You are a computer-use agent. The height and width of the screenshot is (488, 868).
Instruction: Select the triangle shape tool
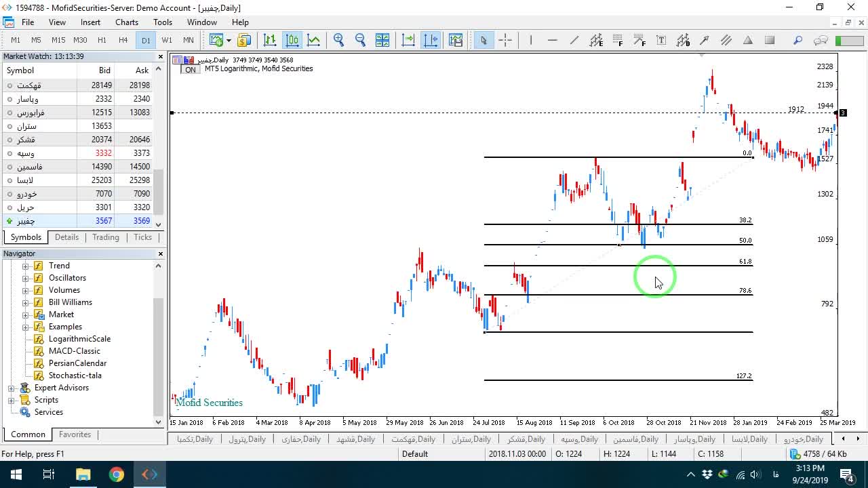coord(748,40)
